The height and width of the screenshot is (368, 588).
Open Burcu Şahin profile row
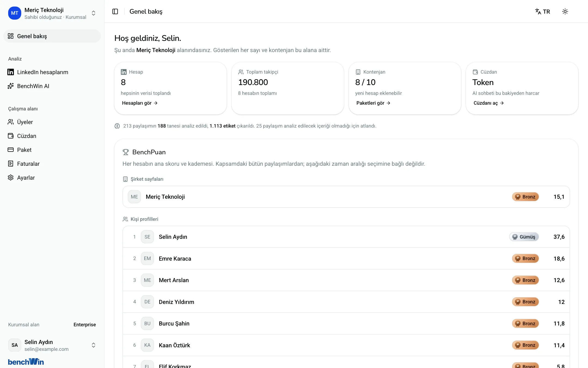(346, 324)
